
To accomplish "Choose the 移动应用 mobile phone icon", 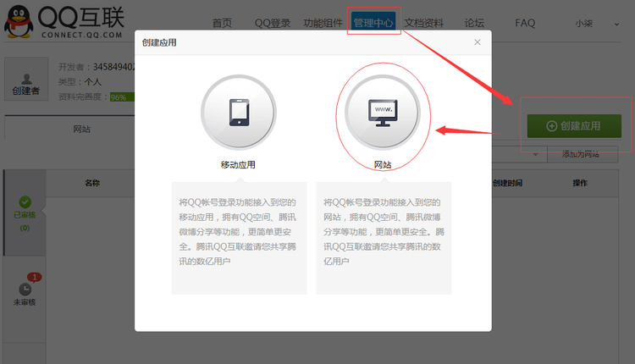I will point(238,113).
